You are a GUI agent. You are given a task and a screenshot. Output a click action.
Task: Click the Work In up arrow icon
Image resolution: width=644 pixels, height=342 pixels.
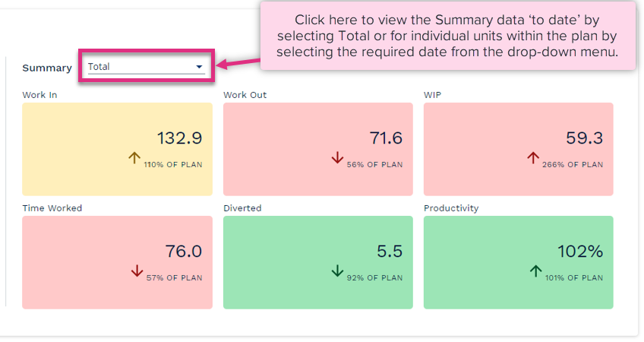coord(134,158)
